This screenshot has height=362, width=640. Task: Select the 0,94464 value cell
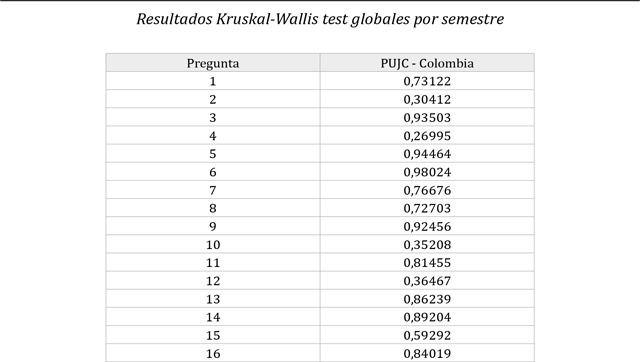pyautogui.click(x=427, y=153)
